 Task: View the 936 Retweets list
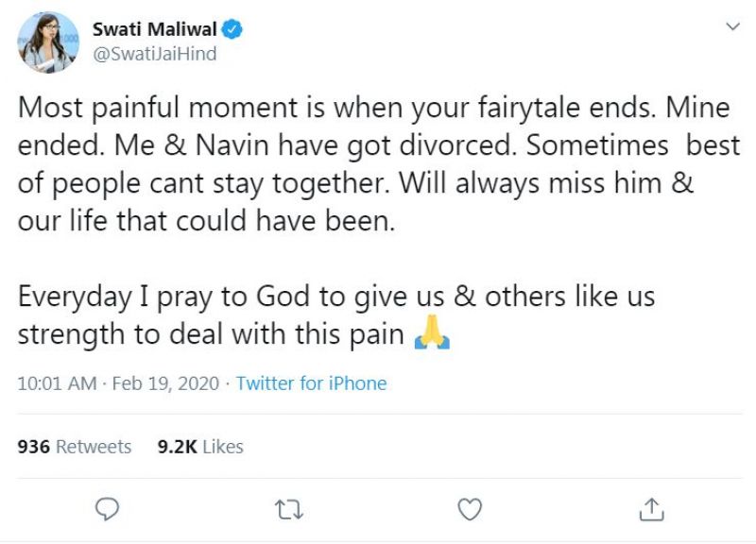[x=76, y=447]
